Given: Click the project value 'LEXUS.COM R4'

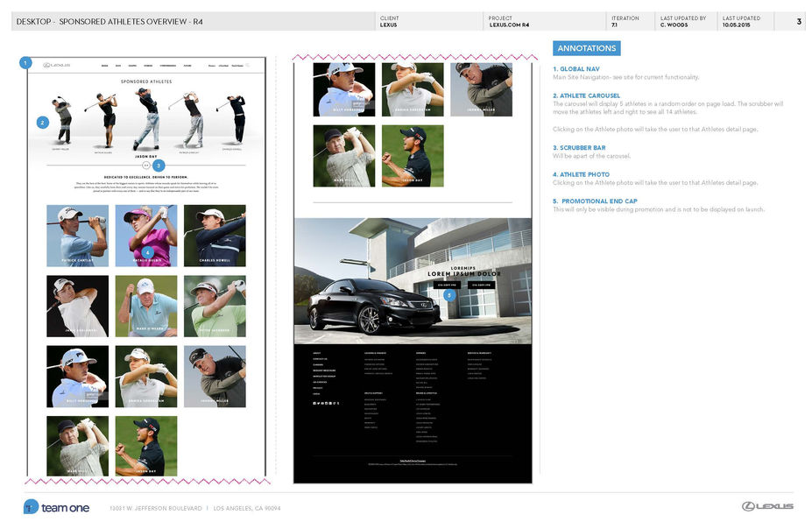Looking at the screenshot, I should click(x=509, y=25).
